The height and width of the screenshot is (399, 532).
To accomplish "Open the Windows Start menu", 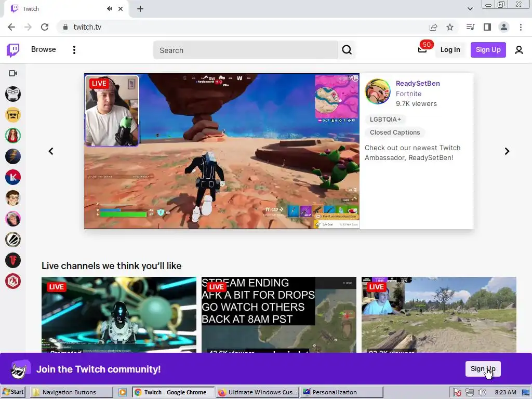I will coord(13,392).
